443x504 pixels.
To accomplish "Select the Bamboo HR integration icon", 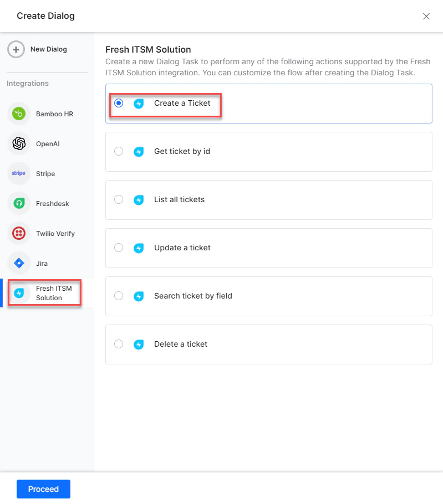I will click(x=17, y=114).
